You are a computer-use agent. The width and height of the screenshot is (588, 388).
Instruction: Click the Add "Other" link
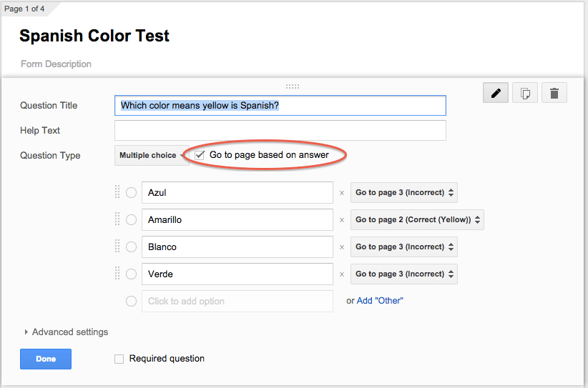(380, 301)
